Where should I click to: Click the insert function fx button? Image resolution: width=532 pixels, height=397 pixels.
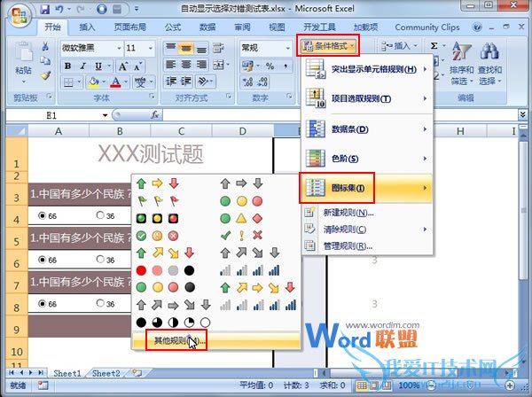(155, 115)
